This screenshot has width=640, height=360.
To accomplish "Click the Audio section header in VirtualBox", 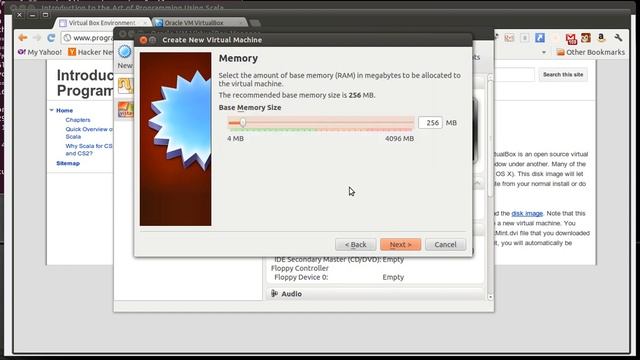I will 376,293.
